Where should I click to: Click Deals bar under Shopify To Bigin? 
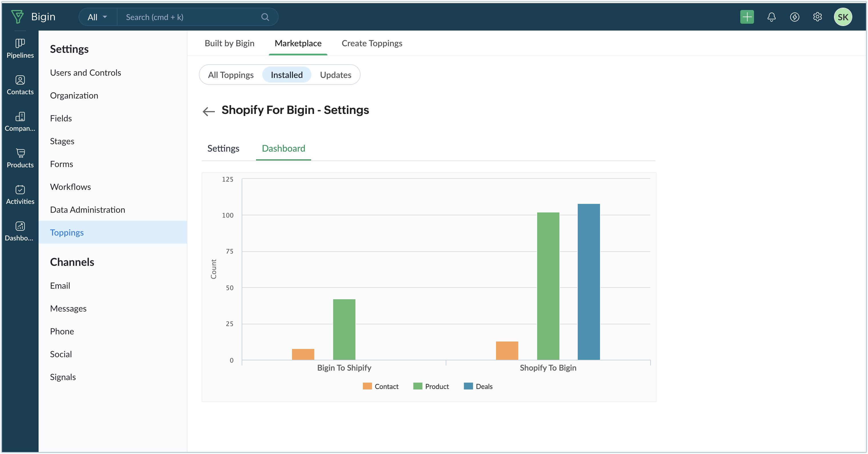(x=589, y=282)
